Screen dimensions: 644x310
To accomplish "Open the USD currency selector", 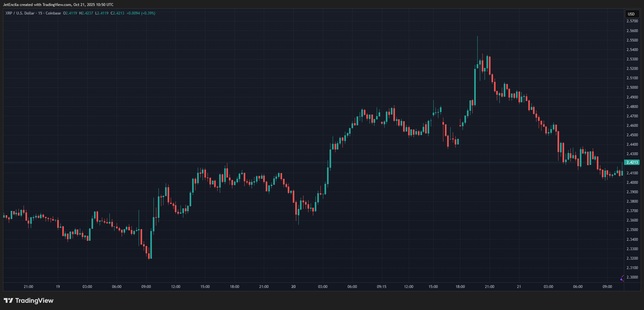I will pyautogui.click(x=631, y=14).
